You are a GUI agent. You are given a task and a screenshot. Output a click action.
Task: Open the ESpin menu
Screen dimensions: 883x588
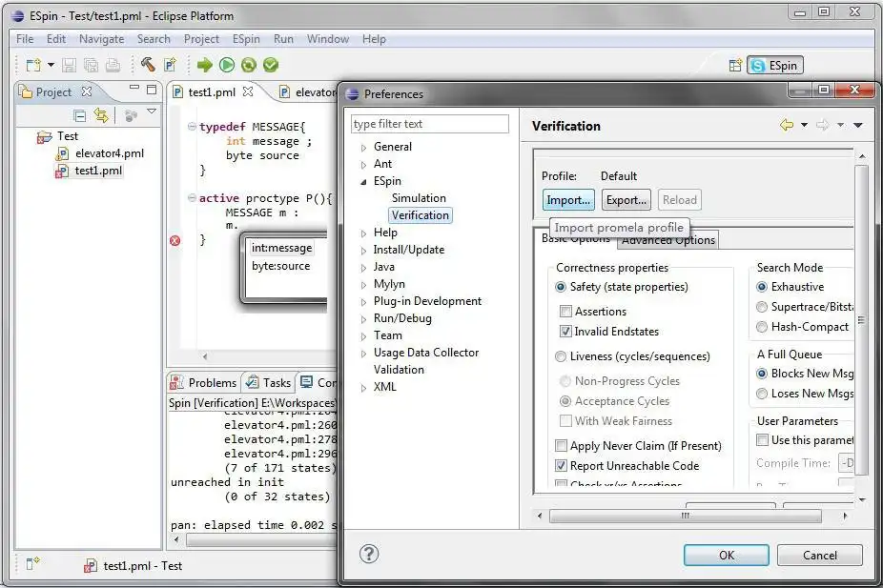246,39
